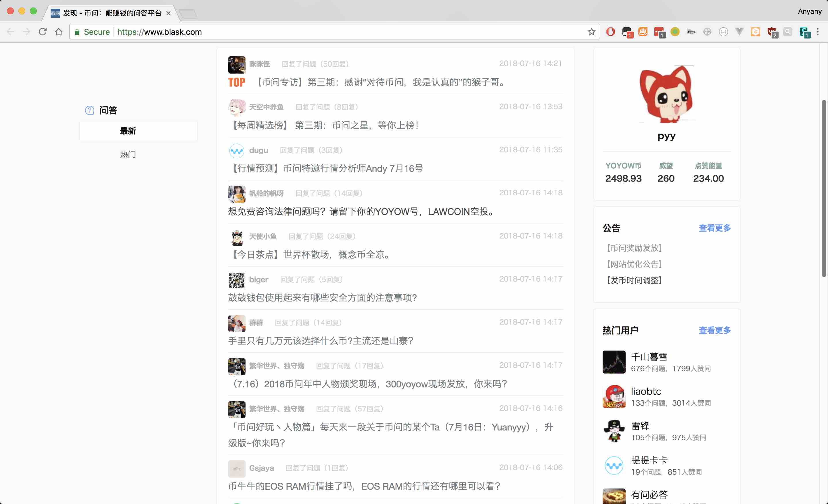Click liaobtc's avatar image
Viewport: 828px width, 504px height.
pyautogui.click(x=614, y=397)
